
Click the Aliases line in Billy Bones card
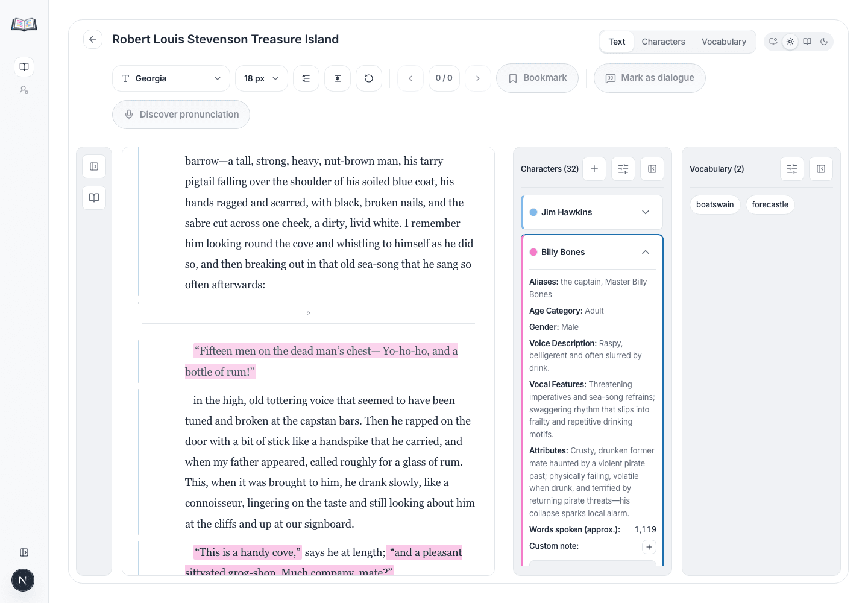[592, 288]
